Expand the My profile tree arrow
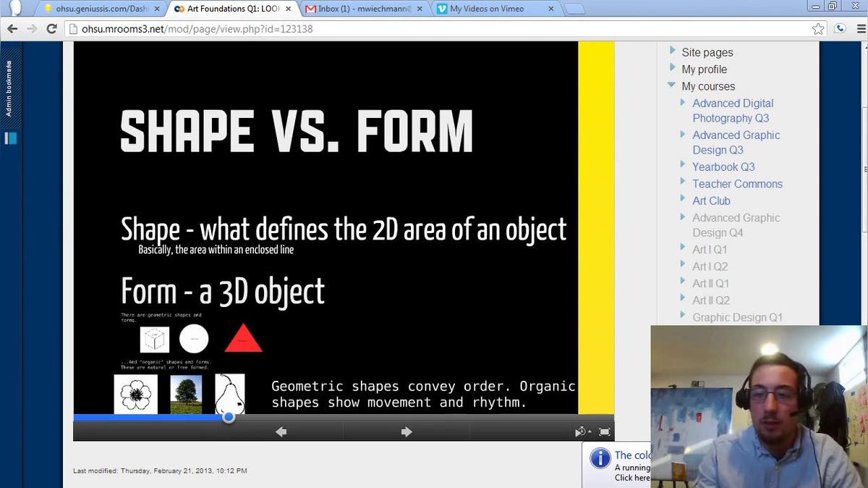 pos(672,69)
